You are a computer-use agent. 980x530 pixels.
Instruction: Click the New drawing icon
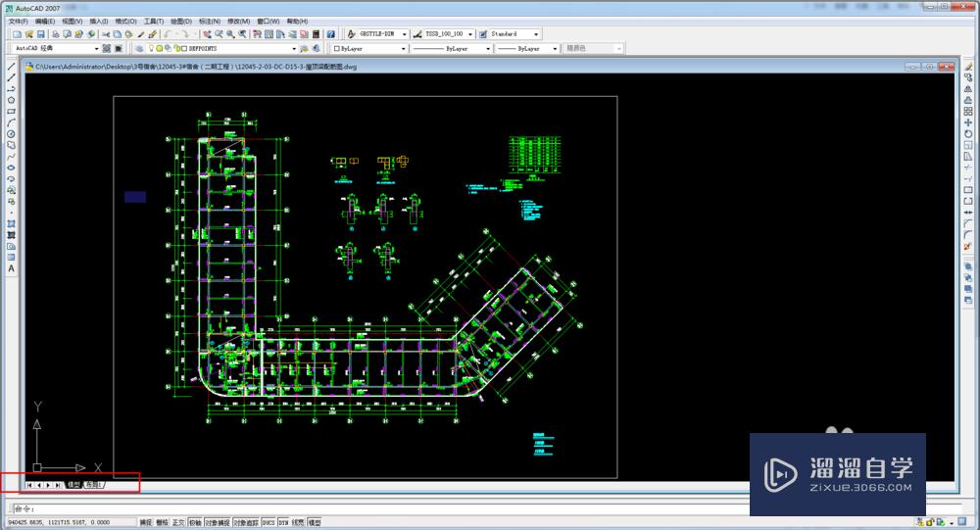point(17,34)
